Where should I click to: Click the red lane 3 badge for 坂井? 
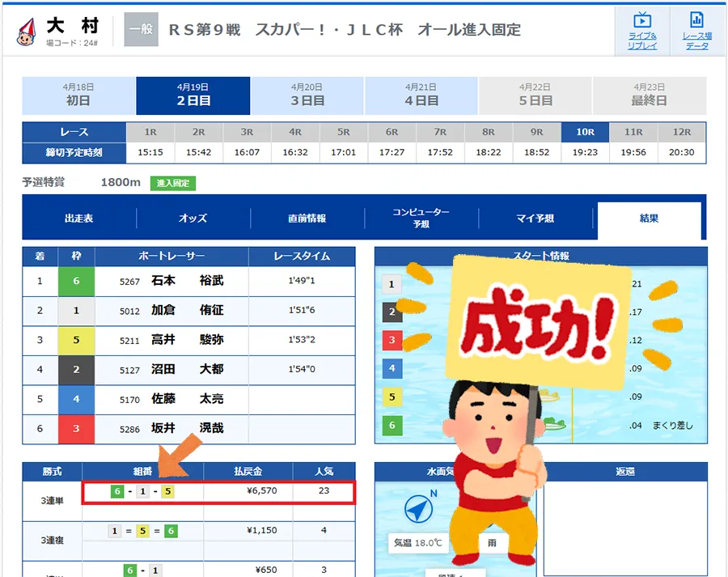[76, 429]
